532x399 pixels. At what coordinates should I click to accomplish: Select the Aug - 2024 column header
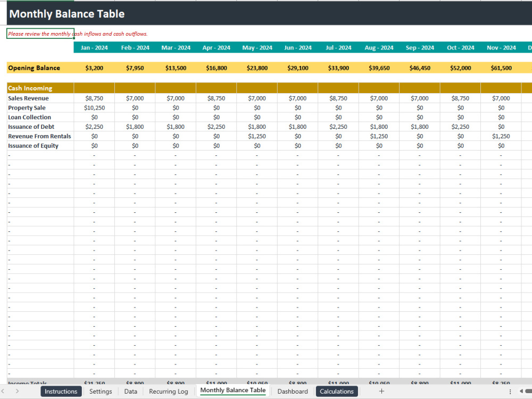(379, 47)
